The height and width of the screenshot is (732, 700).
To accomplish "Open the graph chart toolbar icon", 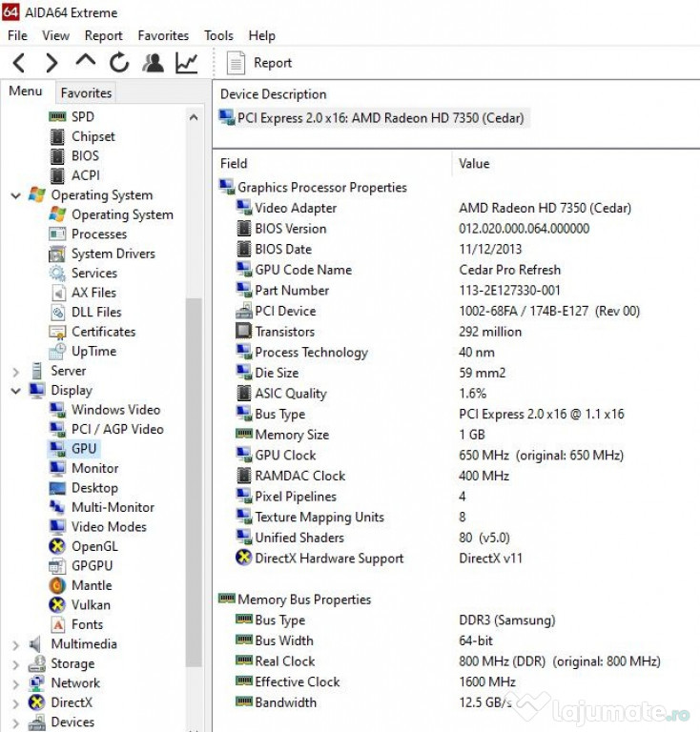I will (186, 63).
